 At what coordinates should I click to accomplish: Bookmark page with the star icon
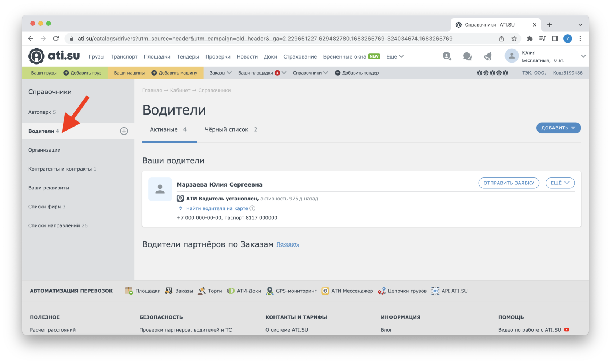coord(514,39)
